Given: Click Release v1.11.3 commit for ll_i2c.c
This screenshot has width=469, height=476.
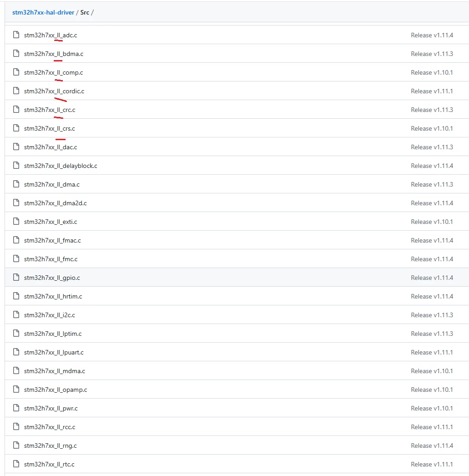Looking at the screenshot, I should pos(432,315).
